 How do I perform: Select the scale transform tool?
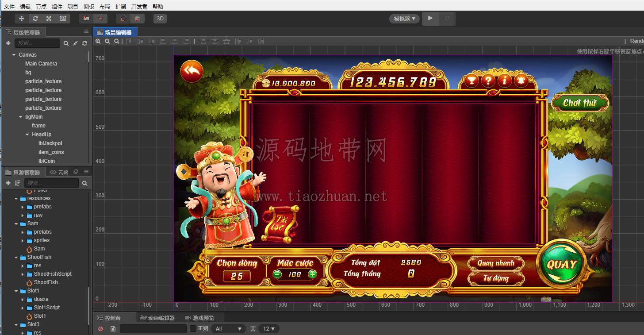tap(49, 19)
